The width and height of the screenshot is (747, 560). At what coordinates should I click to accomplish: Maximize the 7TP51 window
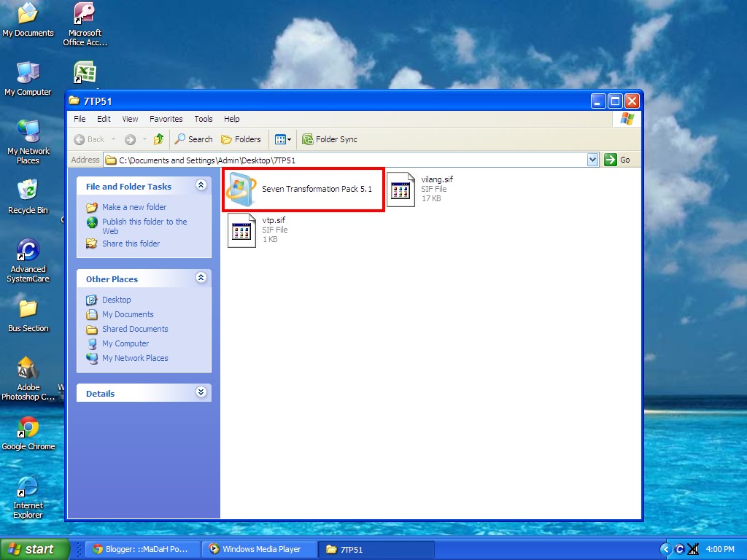(x=615, y=101)
